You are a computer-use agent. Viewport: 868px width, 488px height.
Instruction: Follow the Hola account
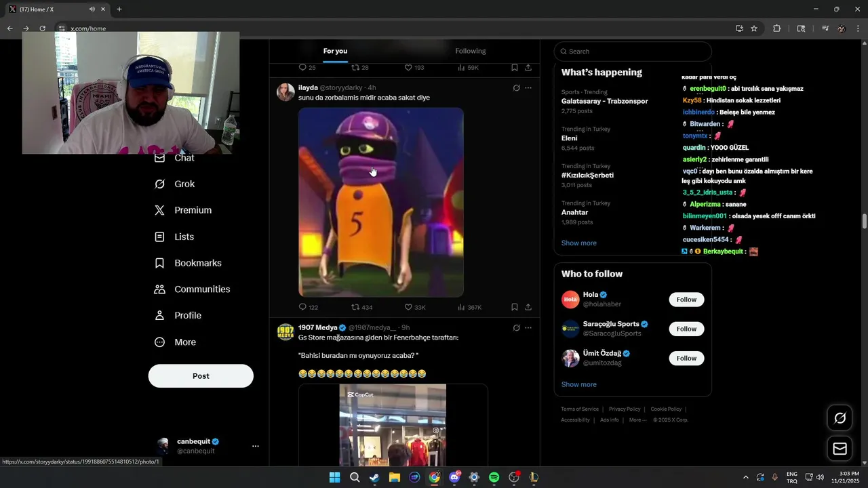(x=686, y=300)
